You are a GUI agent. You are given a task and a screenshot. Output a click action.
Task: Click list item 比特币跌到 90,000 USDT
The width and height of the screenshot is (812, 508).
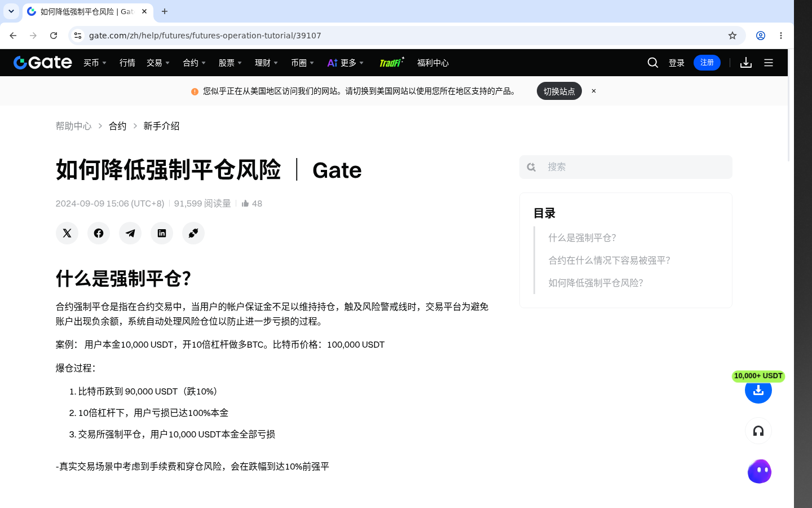[149, 391]
